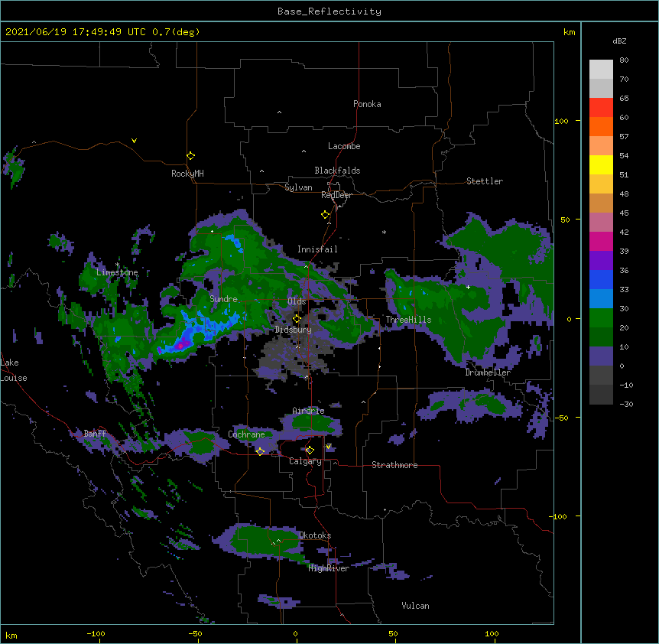
Task: Click the yellow V marker northeast of Calgary
Action: click(x=328, y=447)
